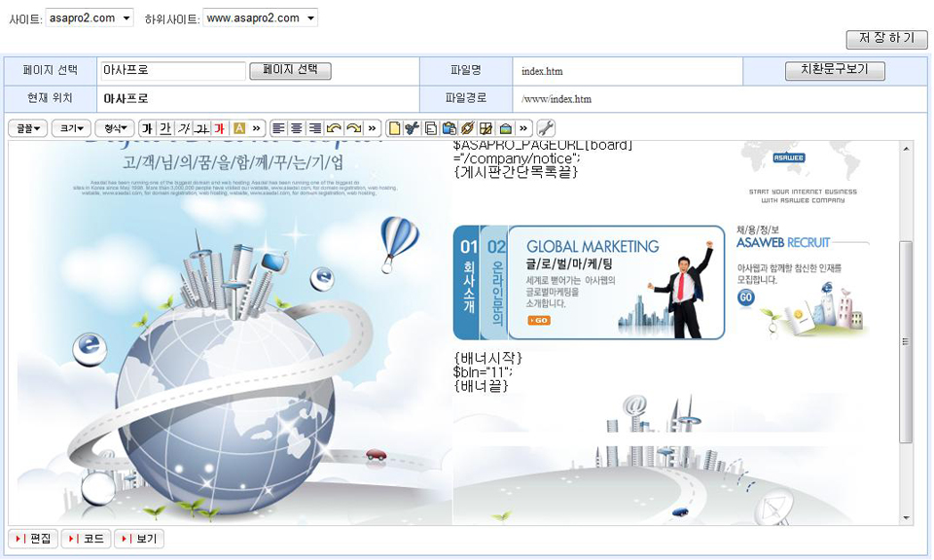934x560 pixels.
Task: Click the scissors cut icon
Action: click(x=412, y=128)
